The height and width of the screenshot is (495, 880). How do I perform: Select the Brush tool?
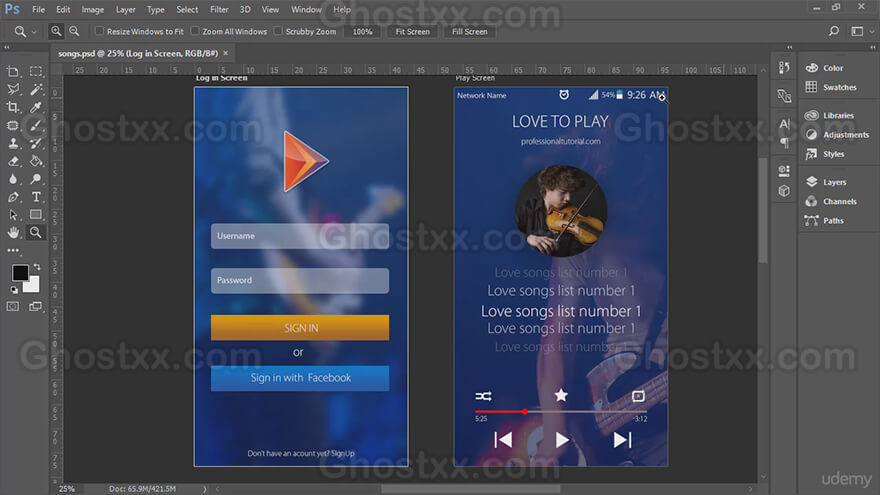pyautogui.click(x=36, y=125)
